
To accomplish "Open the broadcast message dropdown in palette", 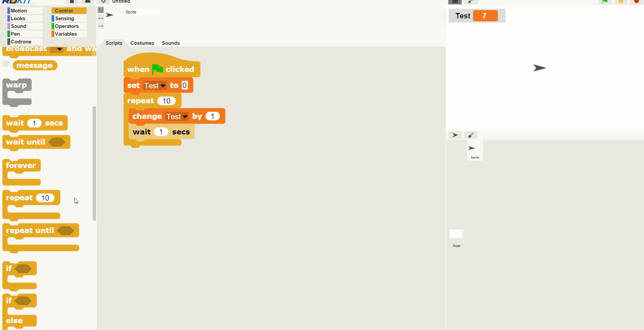I will (57, 49).
